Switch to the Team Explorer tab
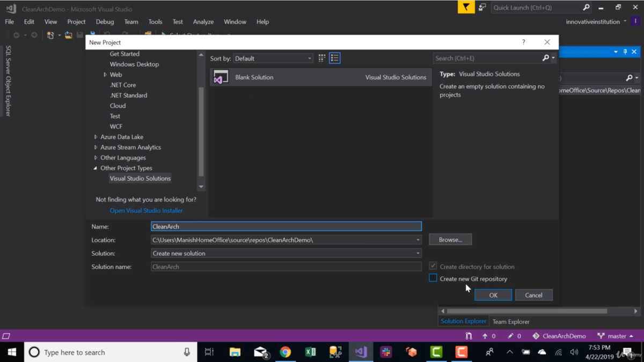 pos(511,322)
